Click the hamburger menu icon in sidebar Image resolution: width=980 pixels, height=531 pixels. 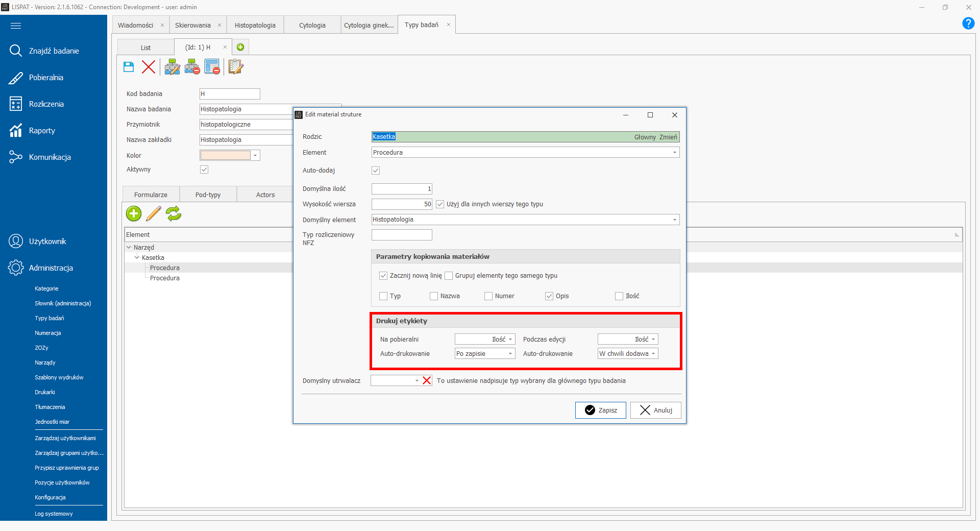click(x=16, y=26)
